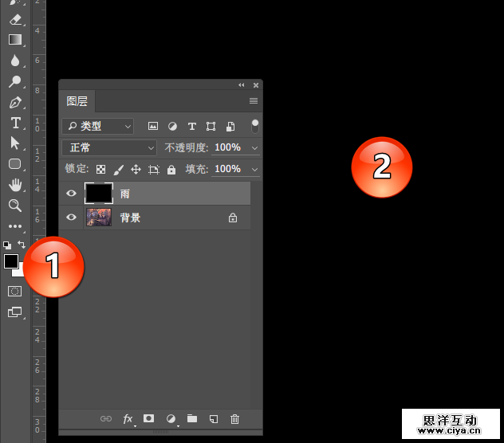
Task: Select layer named 雨
Action: coord(125,194)
